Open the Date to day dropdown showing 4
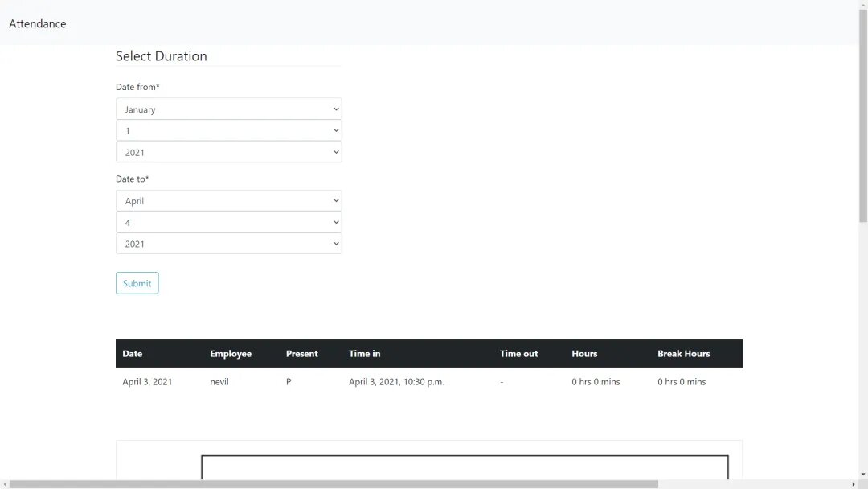This screenshot has width=868, height=489. click(228, 222)
